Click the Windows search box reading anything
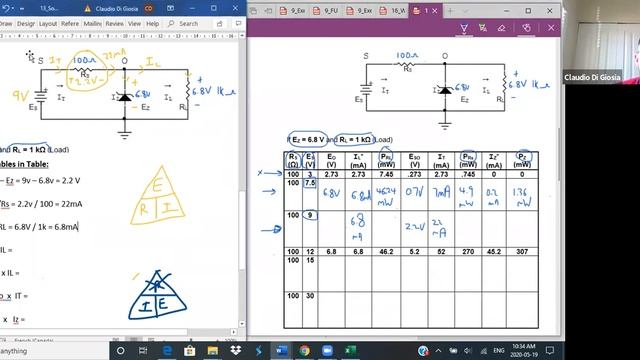The width and height of the screenshot is (640, 360). (53, 351)
